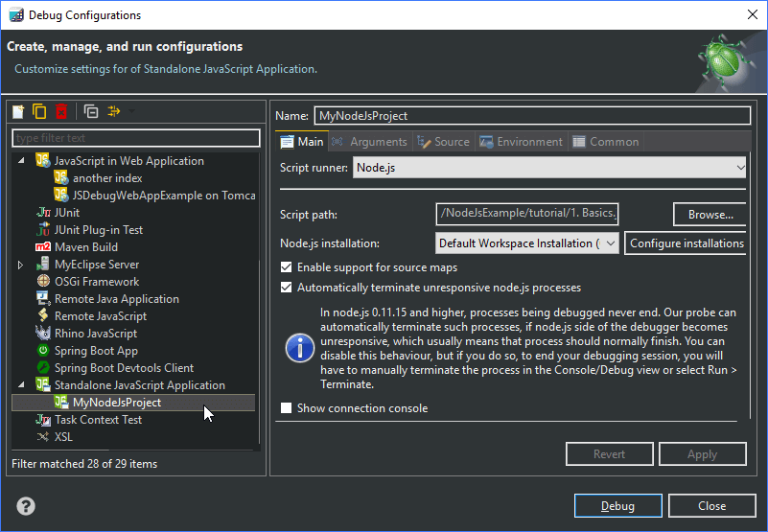Expand the MyEclipse Server tree node
Screen dimensions: 768x532
point(20,265)
